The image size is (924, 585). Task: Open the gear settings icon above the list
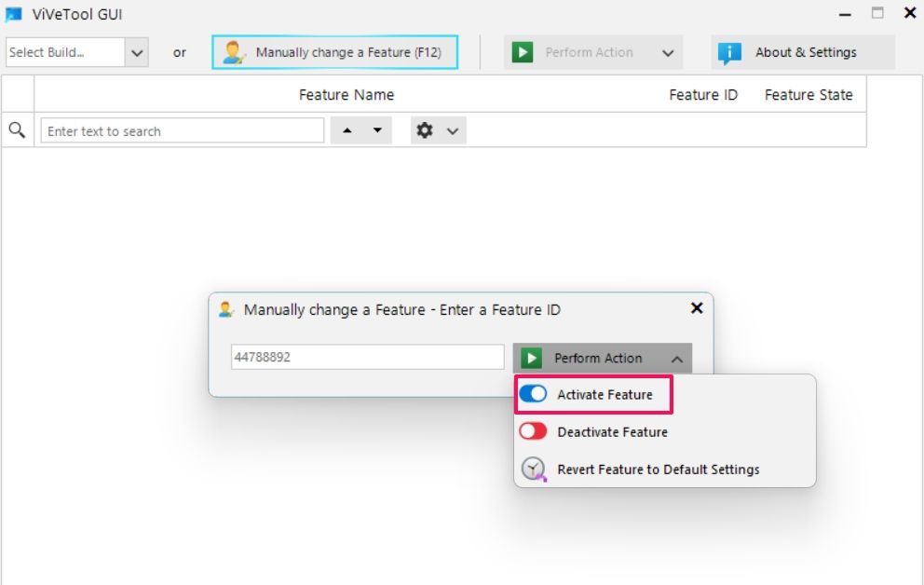coord(425,130)
